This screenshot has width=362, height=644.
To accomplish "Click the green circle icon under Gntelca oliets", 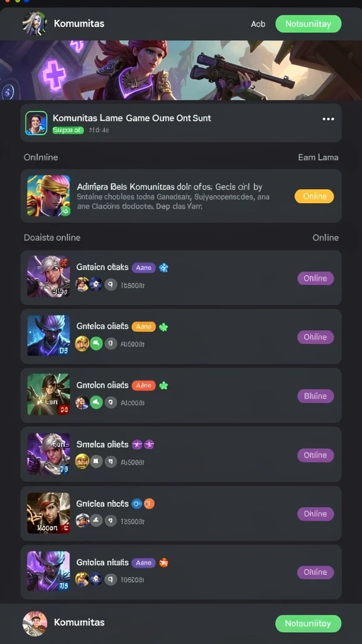I will (96, 343).
